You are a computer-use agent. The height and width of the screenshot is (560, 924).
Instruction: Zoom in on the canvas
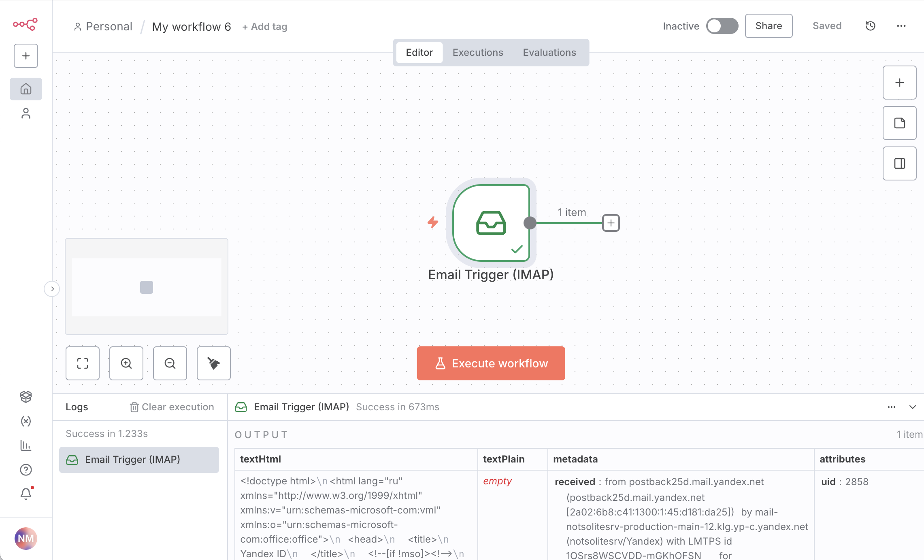126,363
